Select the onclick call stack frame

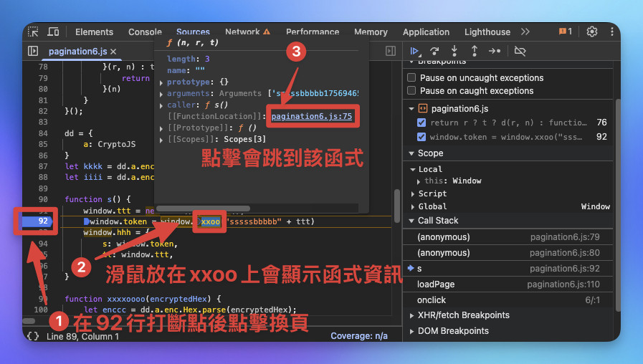[508, 300]
